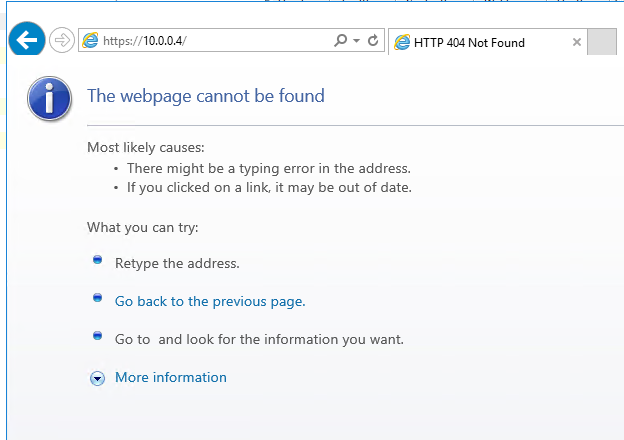Screen dimensions: 624x440
Task: Click the blue Back arrow button
Action: 27,41
